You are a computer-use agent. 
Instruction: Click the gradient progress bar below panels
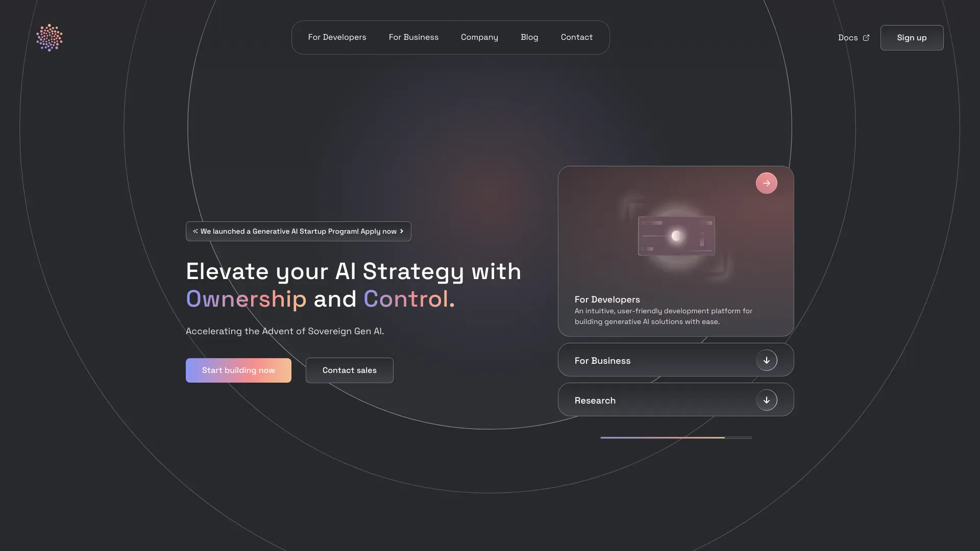(x=676, y=438)
